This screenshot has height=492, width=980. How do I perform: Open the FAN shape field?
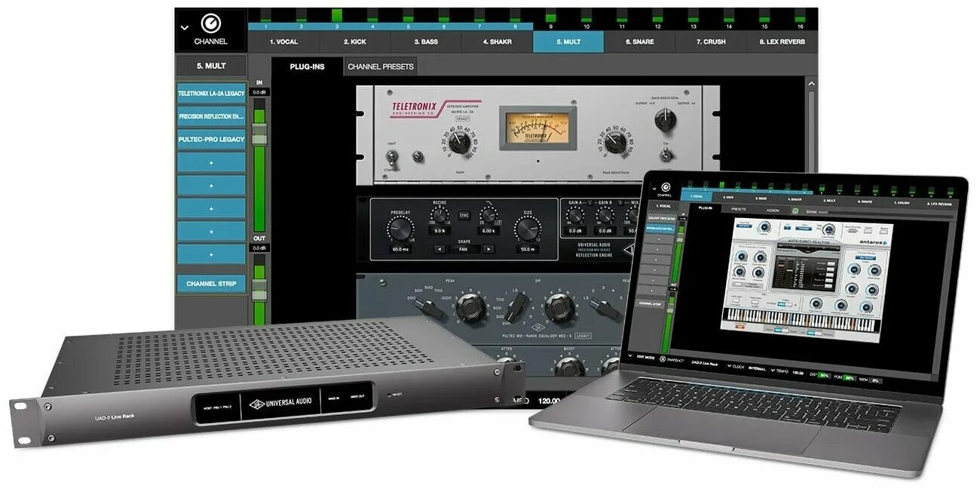click(464, 249)
